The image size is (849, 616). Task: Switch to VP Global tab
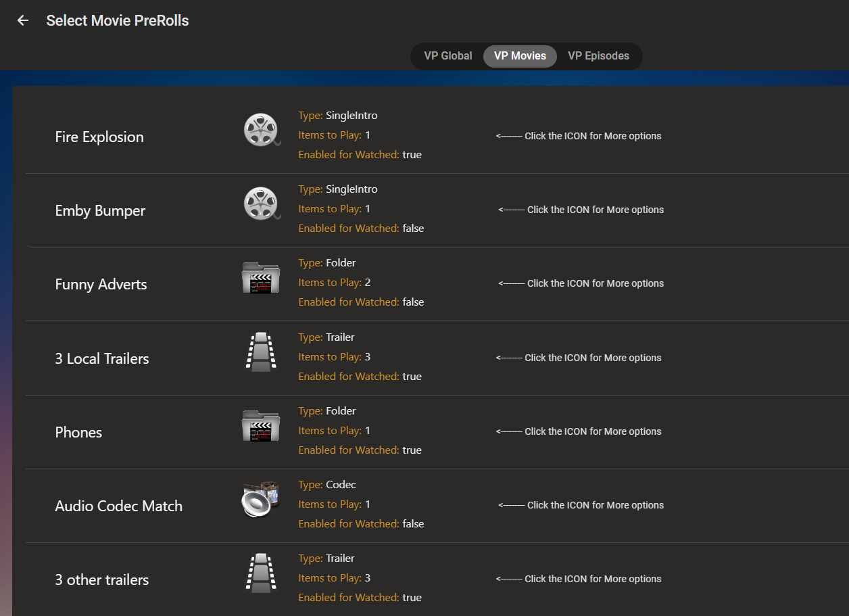[447, 56]
